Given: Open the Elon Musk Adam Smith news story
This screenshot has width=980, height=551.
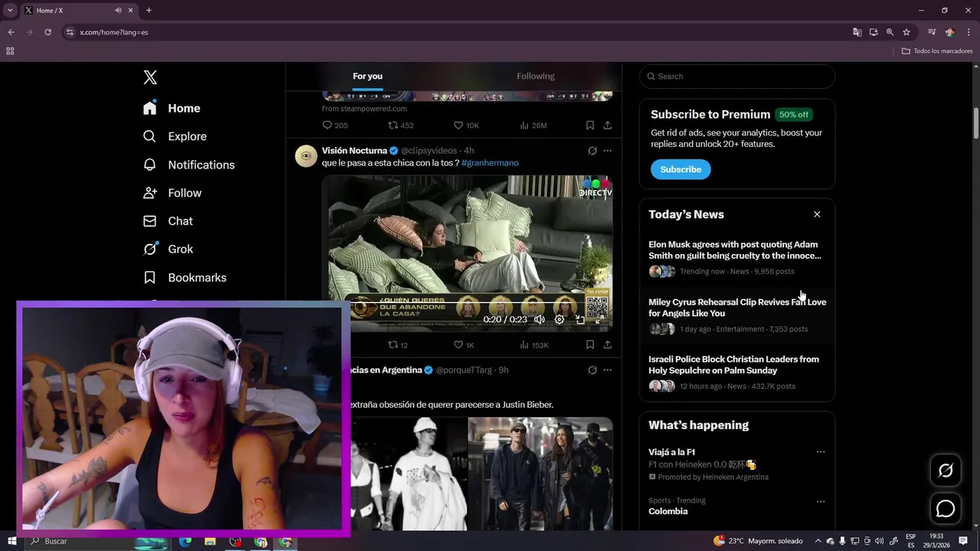Looking at the screenshot, I should (737, 258).
